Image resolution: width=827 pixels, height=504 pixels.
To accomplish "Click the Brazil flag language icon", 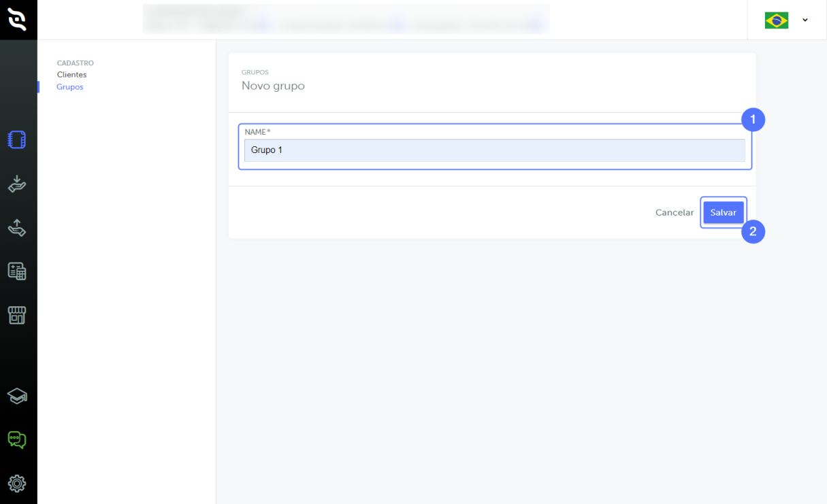I will (x=777, y=20).
